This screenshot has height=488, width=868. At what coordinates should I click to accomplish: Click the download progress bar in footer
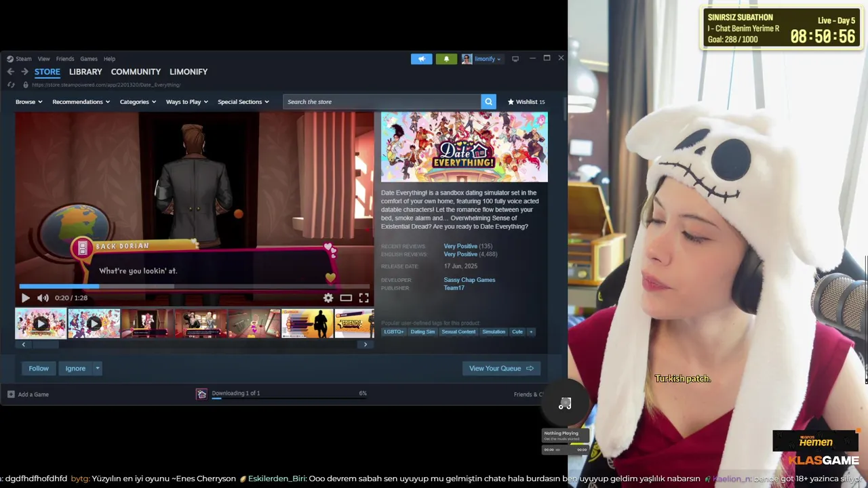coord(289,399)
